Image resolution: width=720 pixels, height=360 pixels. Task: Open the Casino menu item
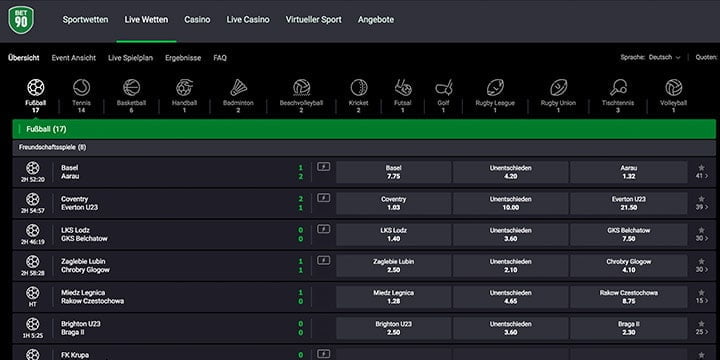point(197,20)
